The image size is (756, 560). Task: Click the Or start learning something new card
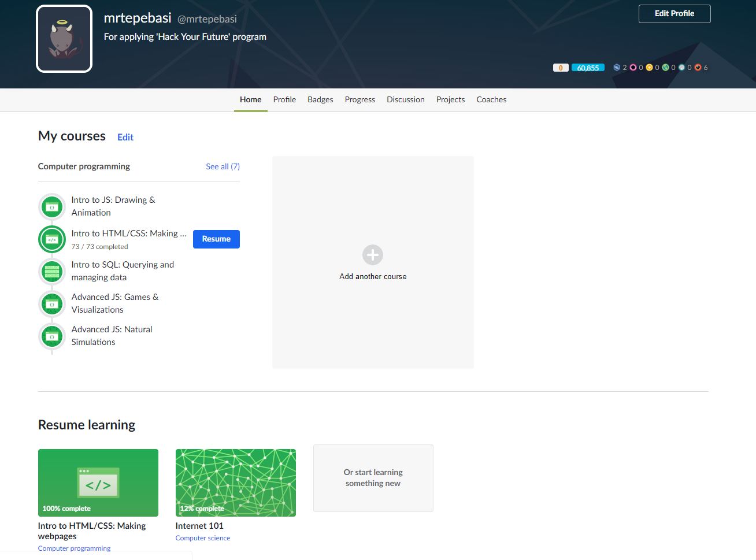pyautogui.click(x=373, y=478)
